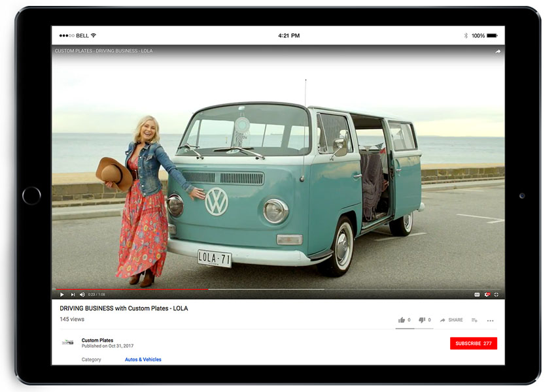
Task: Tap the Wi-Fi icon in the status bar
Action: tap(94, 35)
